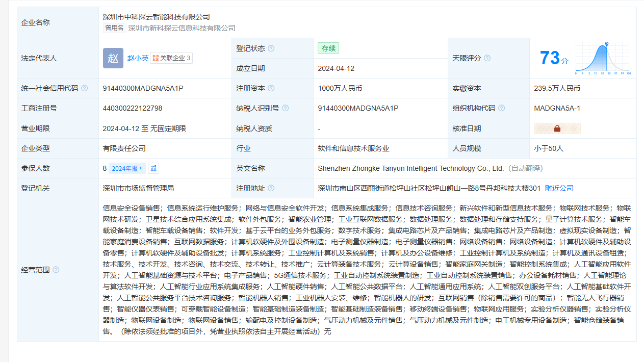This screenshot has width=644, height=362.
Task: Click the locked 核准日期 field
Action: tap(557, 128)
